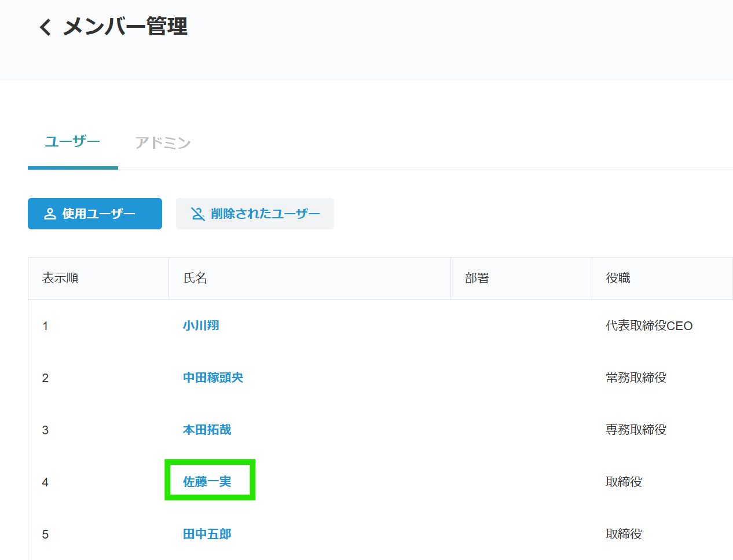
Task: Click the 常務取締役 role cell
Action: click(635, 377)
